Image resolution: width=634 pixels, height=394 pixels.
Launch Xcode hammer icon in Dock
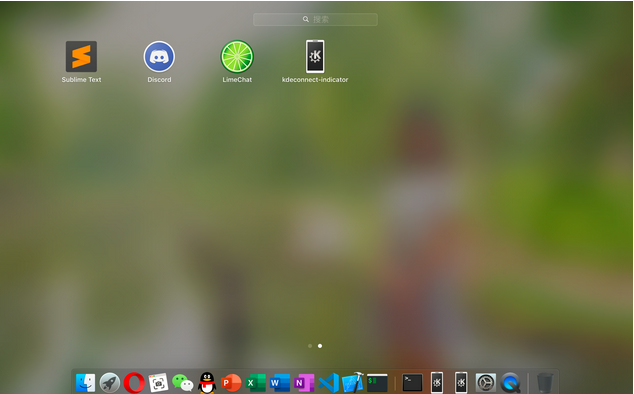(x=353, y=382)
